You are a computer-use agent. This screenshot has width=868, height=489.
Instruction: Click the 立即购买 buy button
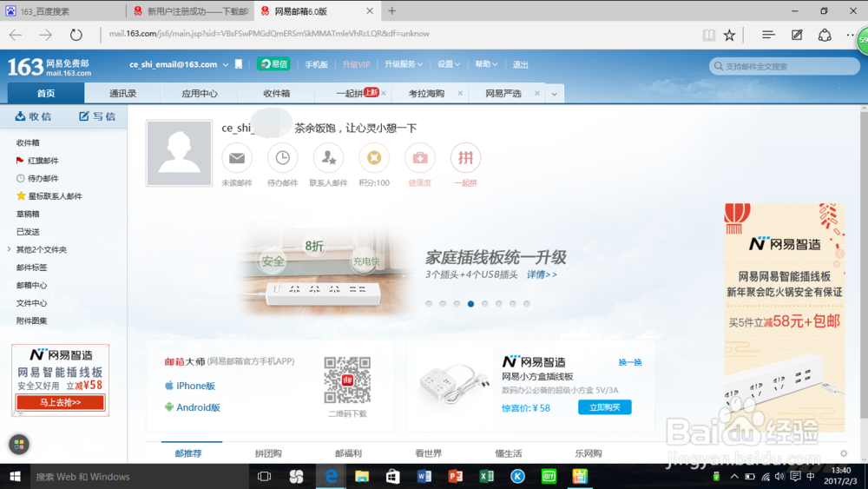coord(604,407)
